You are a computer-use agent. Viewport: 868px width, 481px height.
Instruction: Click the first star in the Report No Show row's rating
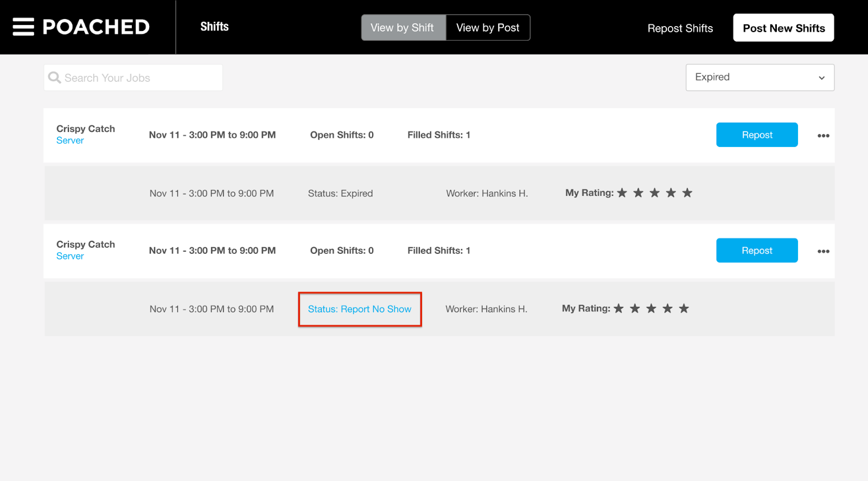click(618, 309)
